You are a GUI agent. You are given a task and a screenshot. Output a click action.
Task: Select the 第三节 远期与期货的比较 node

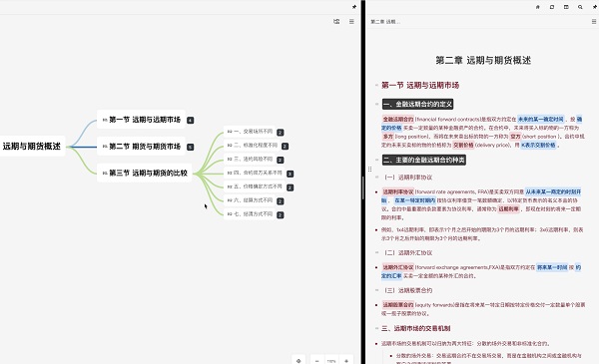145,174
